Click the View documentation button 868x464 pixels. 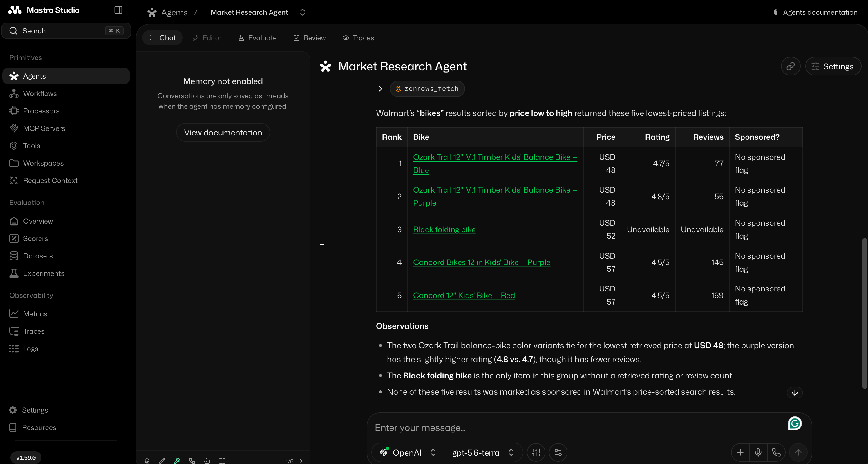pos(223,132)
